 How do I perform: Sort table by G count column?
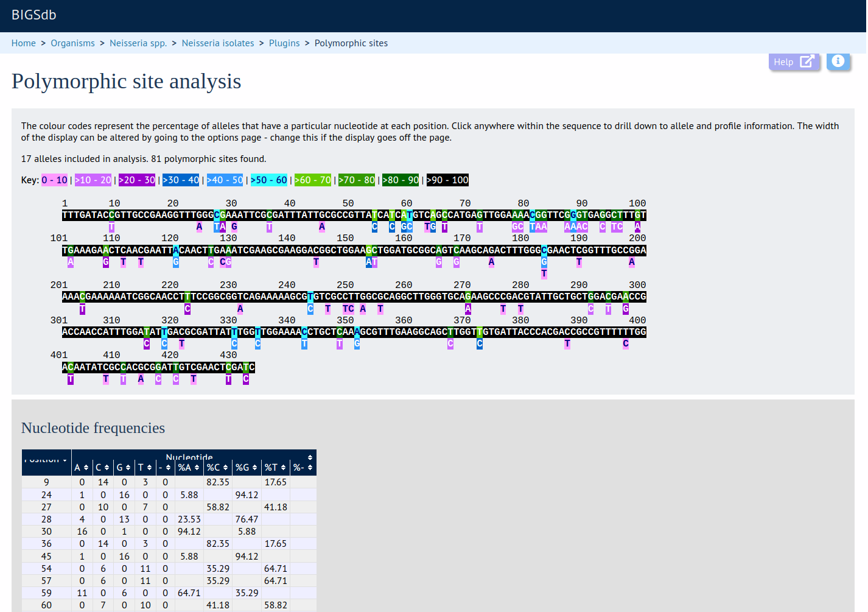[124, 467]
